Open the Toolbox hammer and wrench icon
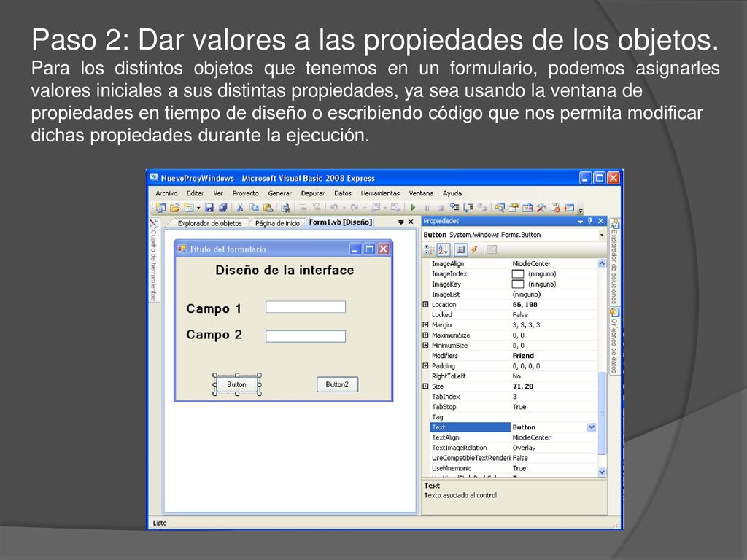The image size is (747, 560). point(541,208)
